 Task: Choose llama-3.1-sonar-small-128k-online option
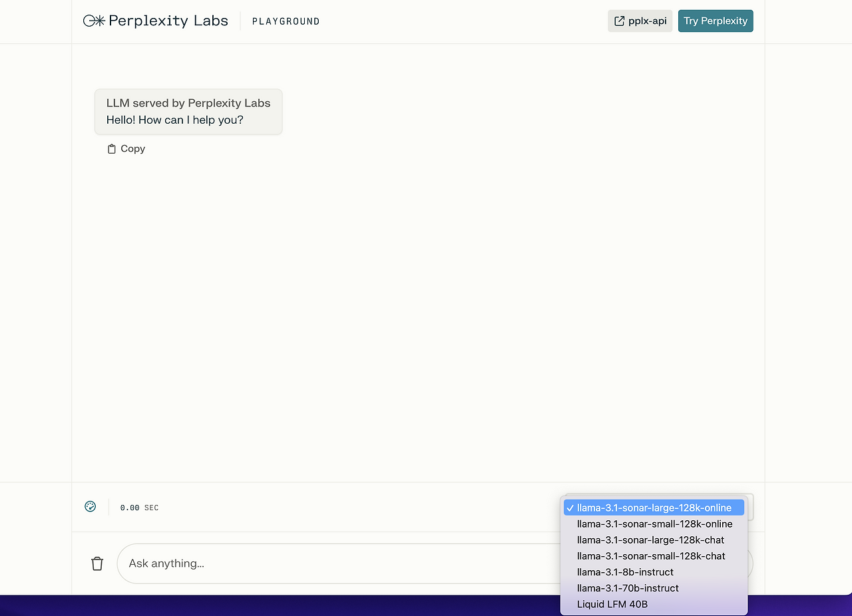coord(654,524)
